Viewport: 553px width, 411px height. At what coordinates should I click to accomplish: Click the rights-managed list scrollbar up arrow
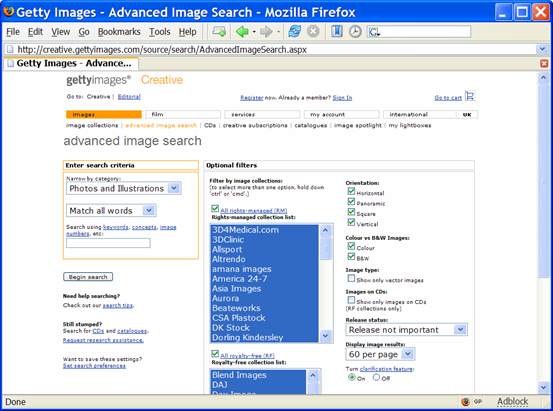(x=325, y=230)
